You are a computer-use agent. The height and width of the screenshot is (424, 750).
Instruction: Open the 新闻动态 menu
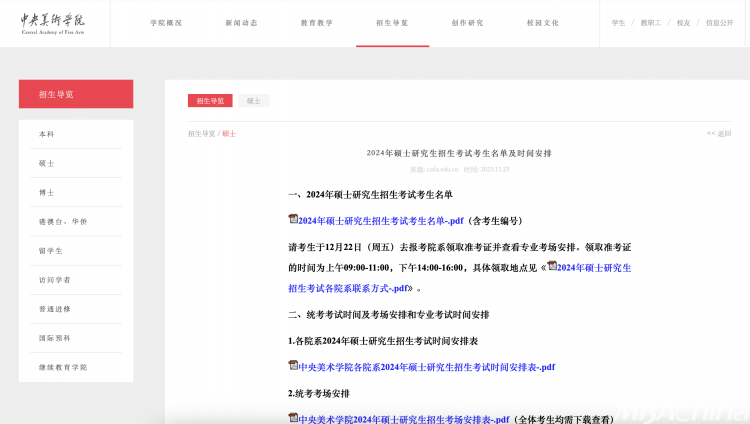coord(242,23)
